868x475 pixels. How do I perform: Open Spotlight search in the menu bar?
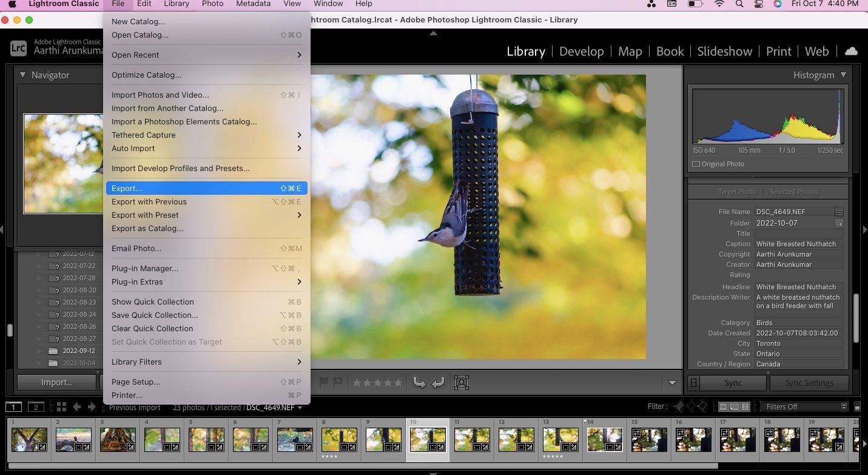click(739, 4)
